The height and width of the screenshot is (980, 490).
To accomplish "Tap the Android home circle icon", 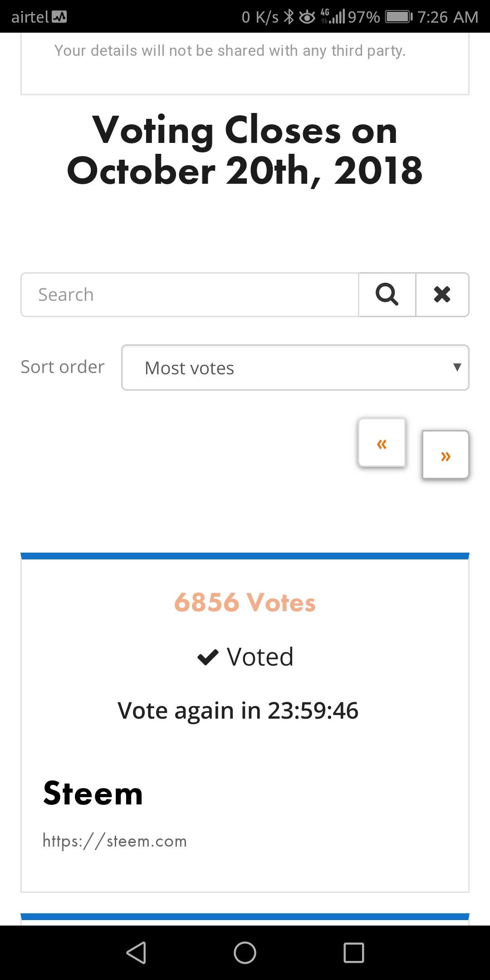I will (x=245, y=952).
